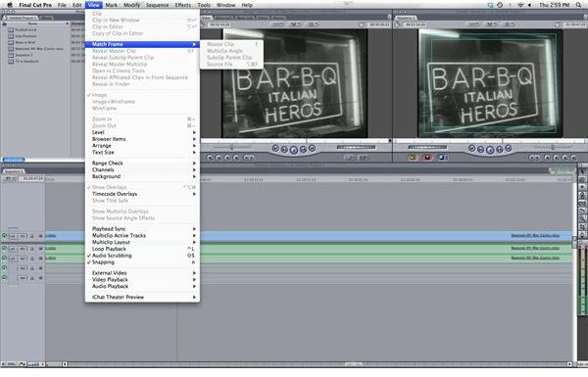
Task: Toggle Loop Playback in View menu
Action: coord(142,249)
